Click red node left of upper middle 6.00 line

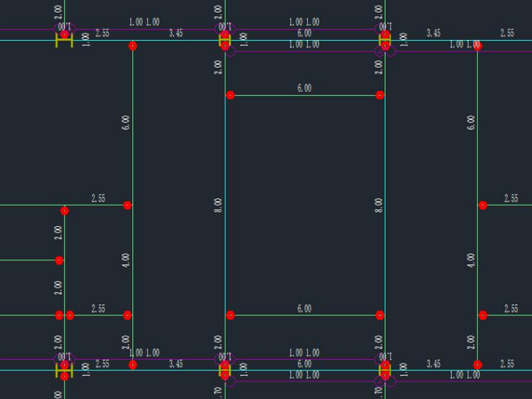230,95
